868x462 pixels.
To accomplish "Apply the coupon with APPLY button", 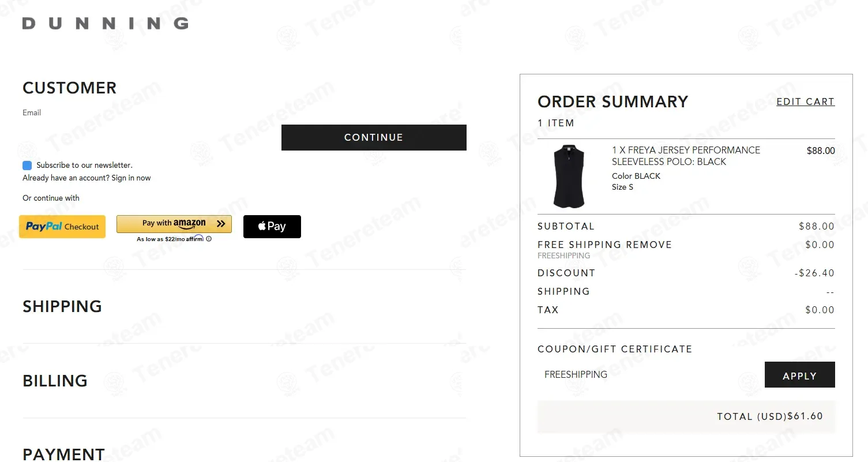I will (799, 375).
